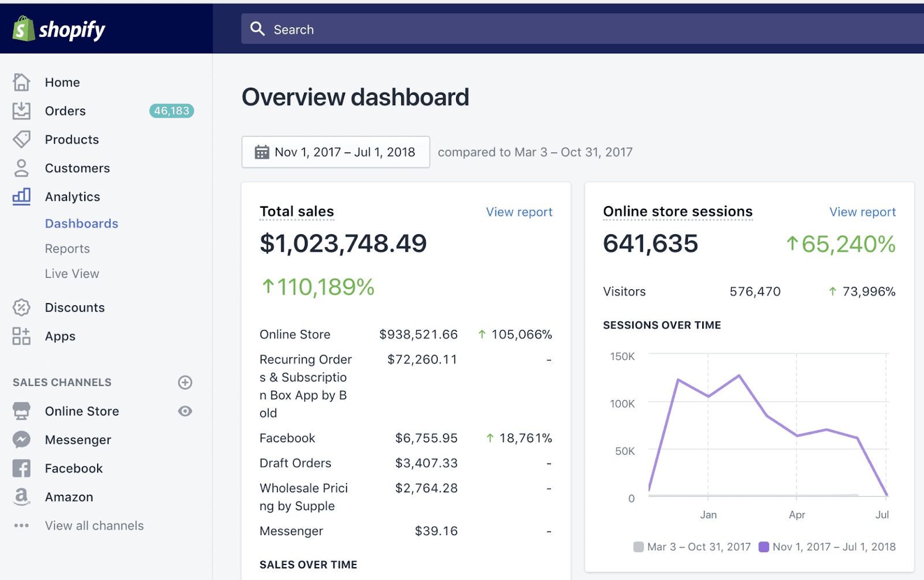Click the Shopify bag logo

tap(24, 29)
